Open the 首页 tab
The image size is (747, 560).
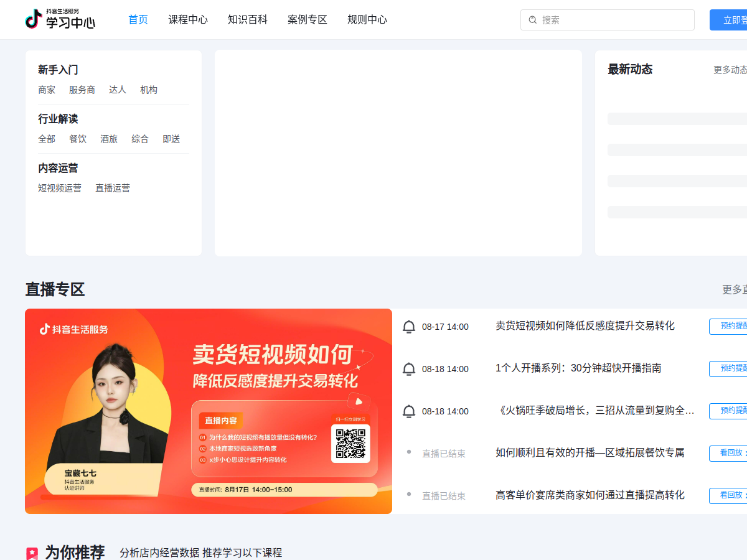pos(138,20)
